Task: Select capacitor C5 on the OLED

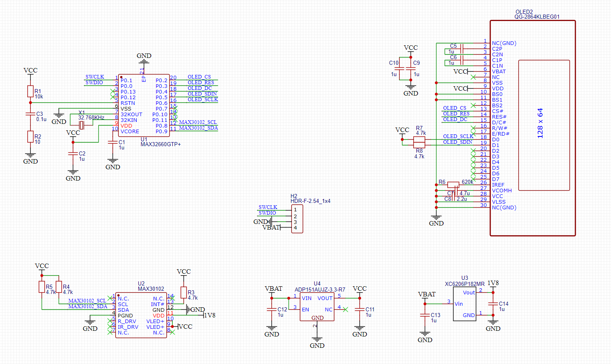Action: [462, 49]
